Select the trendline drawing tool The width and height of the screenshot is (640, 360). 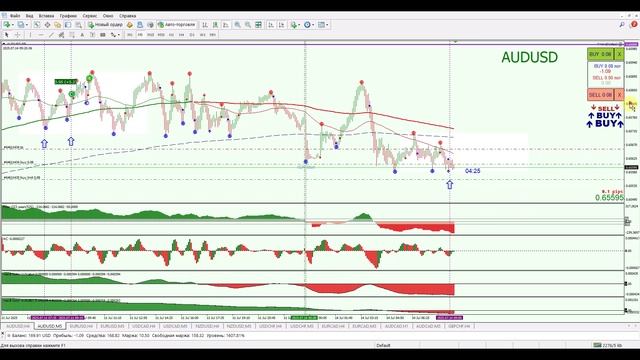(51, 35)
